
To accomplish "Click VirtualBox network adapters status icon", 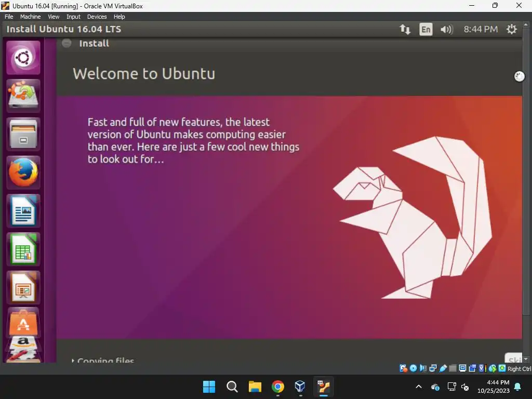I will (433, 368).
